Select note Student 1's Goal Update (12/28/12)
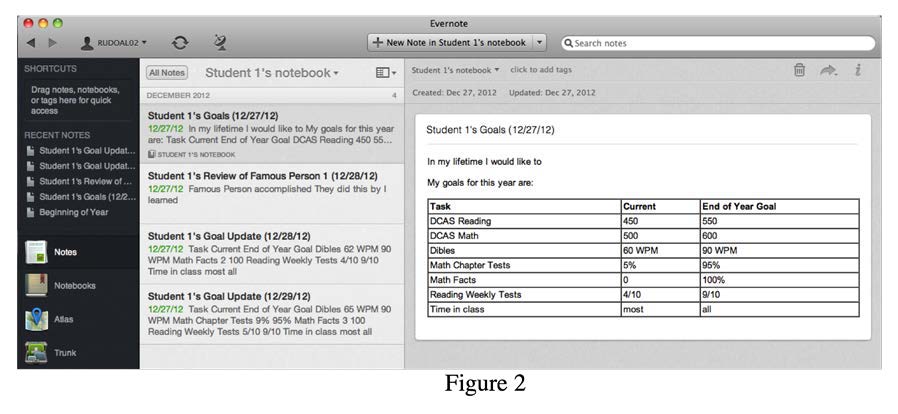This screenshot has height=414, width=898. (271, 254)
